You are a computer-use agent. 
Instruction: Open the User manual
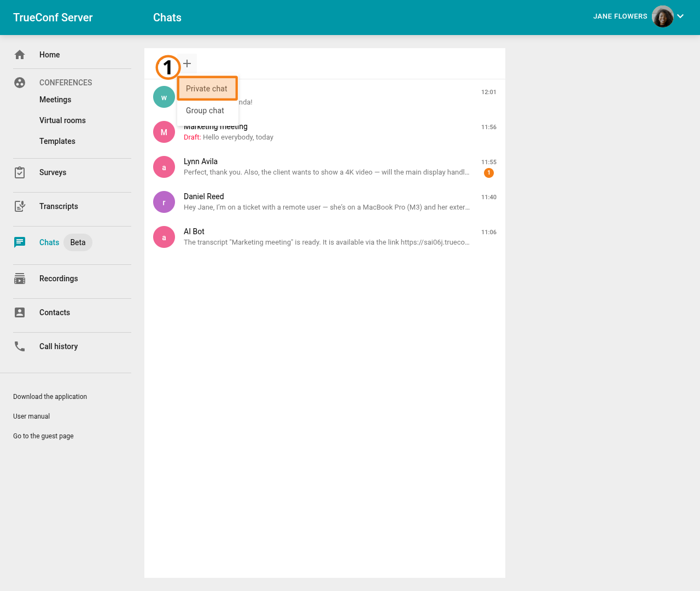tap(31, 416)
